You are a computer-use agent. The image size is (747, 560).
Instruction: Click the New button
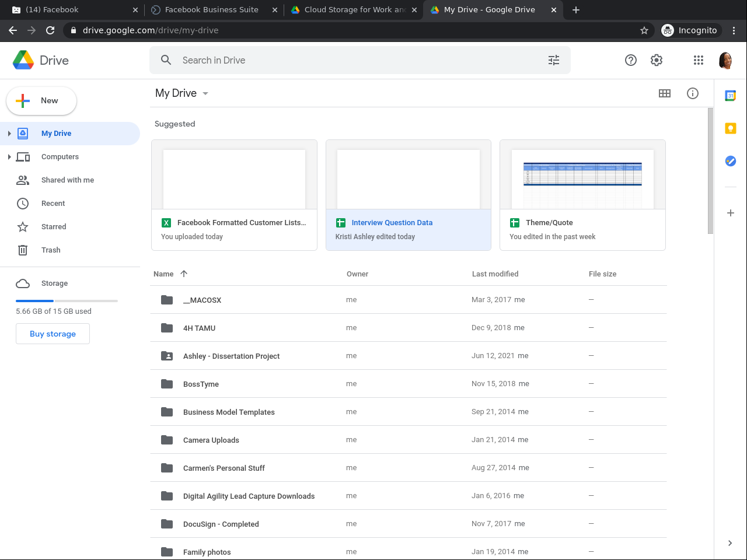click(41, 101)
